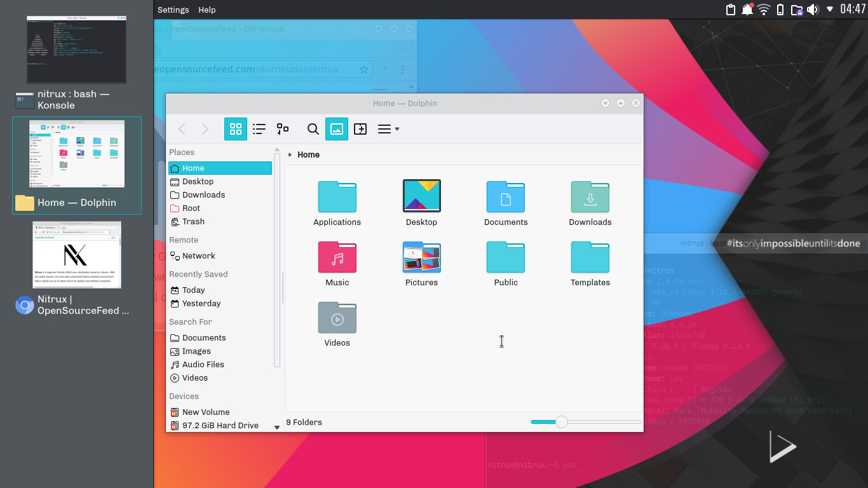Toggle split view mode
The image size is (868, 488).
coord(360,128)
